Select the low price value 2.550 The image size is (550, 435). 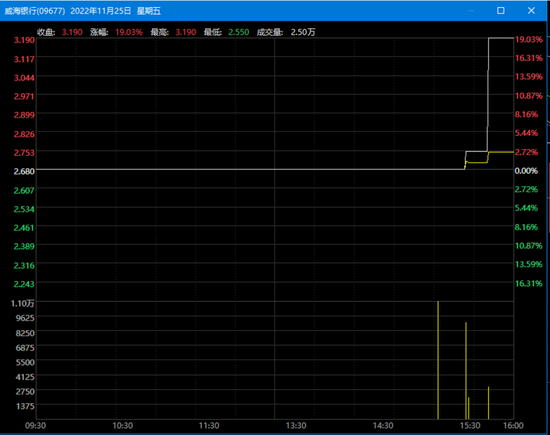[x=239, y=32]
